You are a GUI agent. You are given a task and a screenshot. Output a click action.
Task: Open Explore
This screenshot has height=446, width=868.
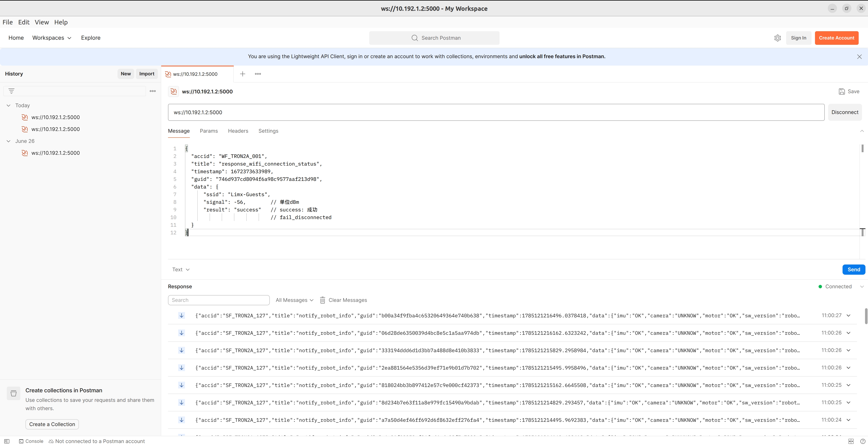91,38
